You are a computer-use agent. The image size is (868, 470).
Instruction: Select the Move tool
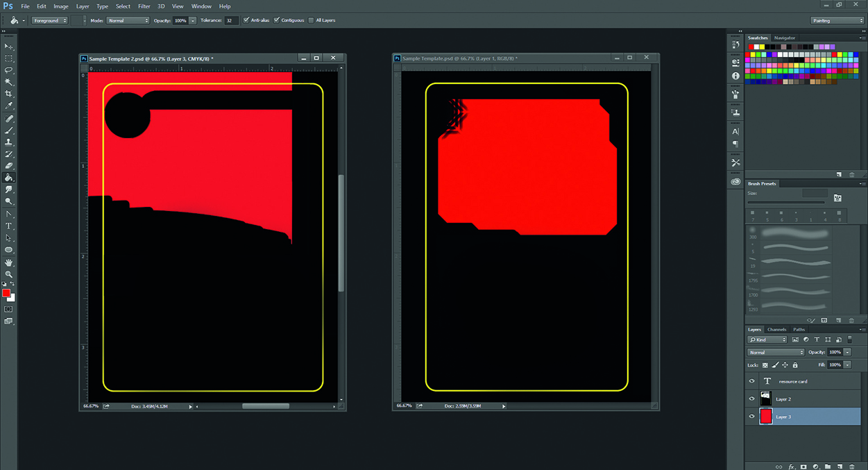pyautogui.click(x=9, y=47)
